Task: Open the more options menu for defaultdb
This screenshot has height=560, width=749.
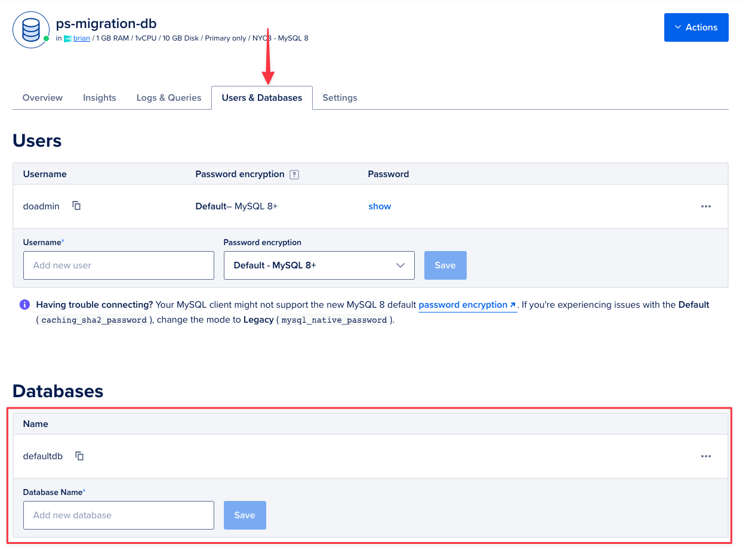Action: [706, 456]
